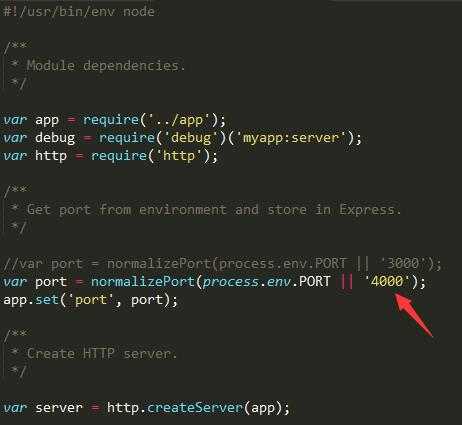Click the 'Create HTTP server.' comment
Viewport: 462px width, 425px height.
[102, 354]
